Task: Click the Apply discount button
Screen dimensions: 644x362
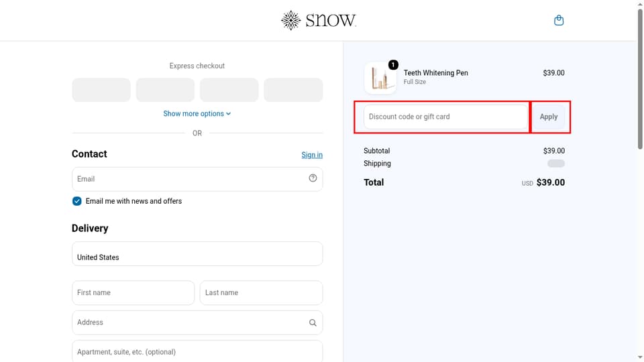Action: [x=549, y=117]
